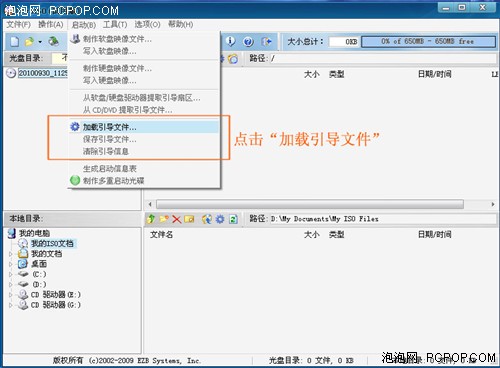Viewport: 500px width, 368px height.
Task: Click the blue info icon in toolbar
Action: coord(230,41)
